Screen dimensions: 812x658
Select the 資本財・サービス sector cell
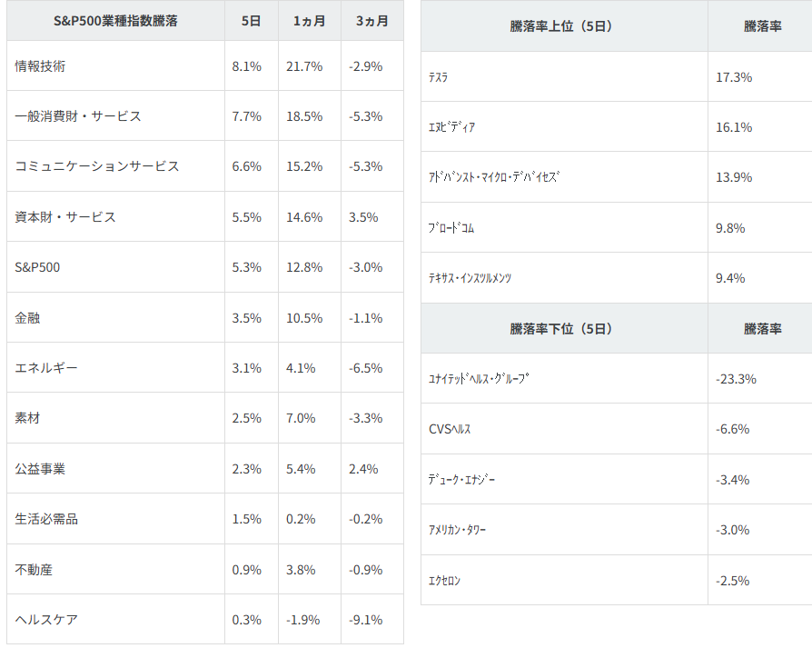(65, 217)
